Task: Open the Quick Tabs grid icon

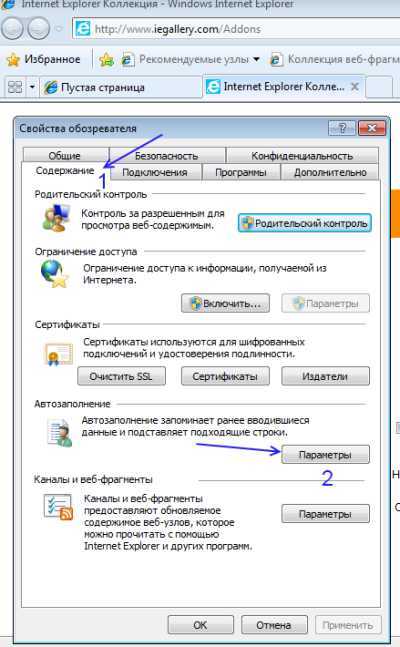Action: [15, 87]
